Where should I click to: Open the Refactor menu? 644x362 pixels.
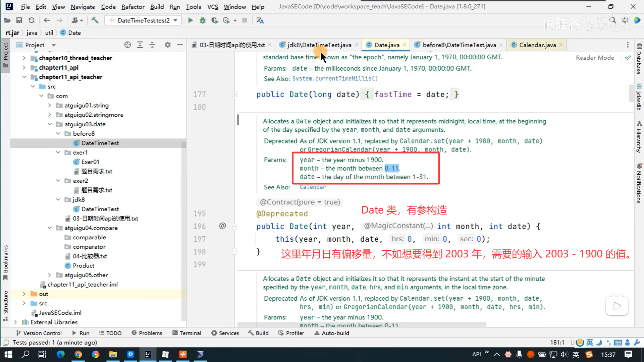[132, 7]
